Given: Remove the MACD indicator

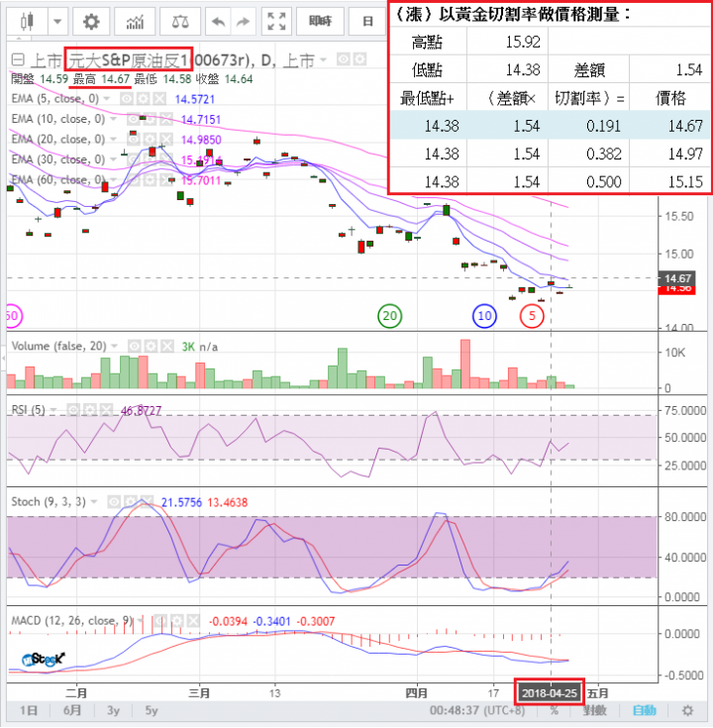Looking at the screenshot, I should (x=193, y=621).
